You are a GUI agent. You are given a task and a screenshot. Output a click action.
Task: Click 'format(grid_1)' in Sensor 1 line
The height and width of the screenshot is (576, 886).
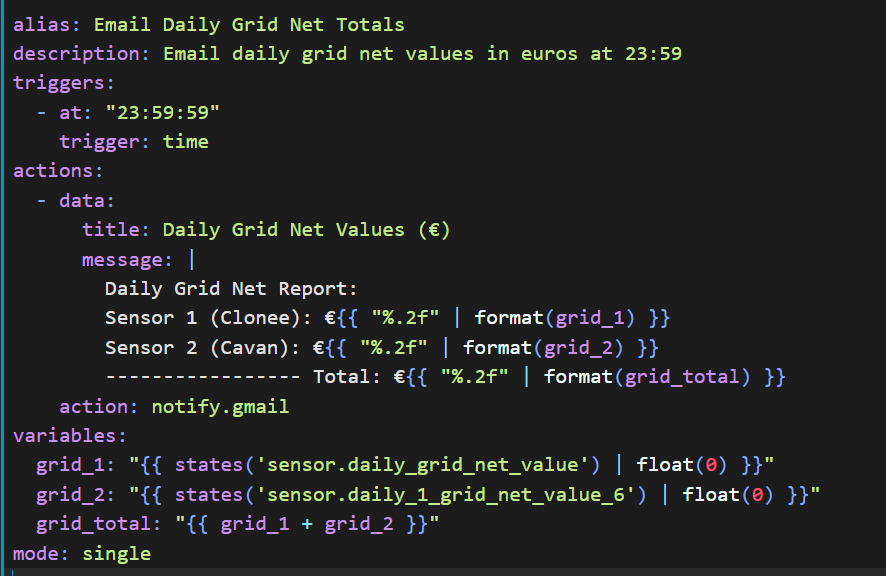click(x=555, y=318)
